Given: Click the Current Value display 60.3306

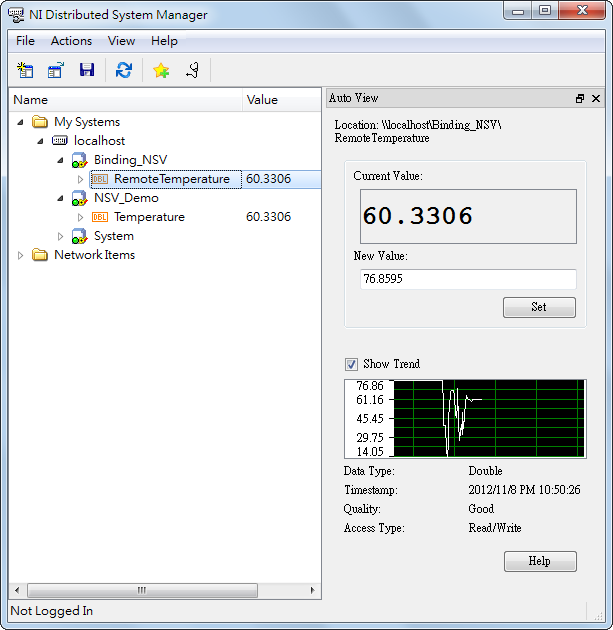Looking at the screenshot, I should click(x=468, y=217).
